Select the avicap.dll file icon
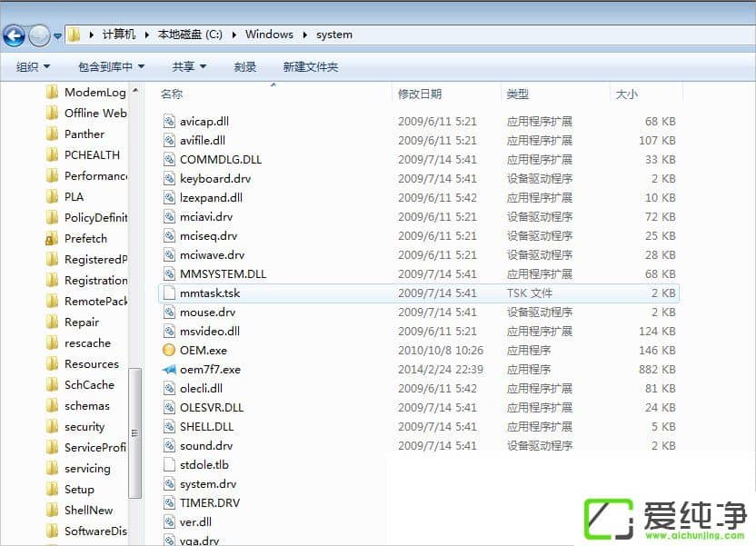The width and height of the screenshot is (756, 546). (169, 121)
